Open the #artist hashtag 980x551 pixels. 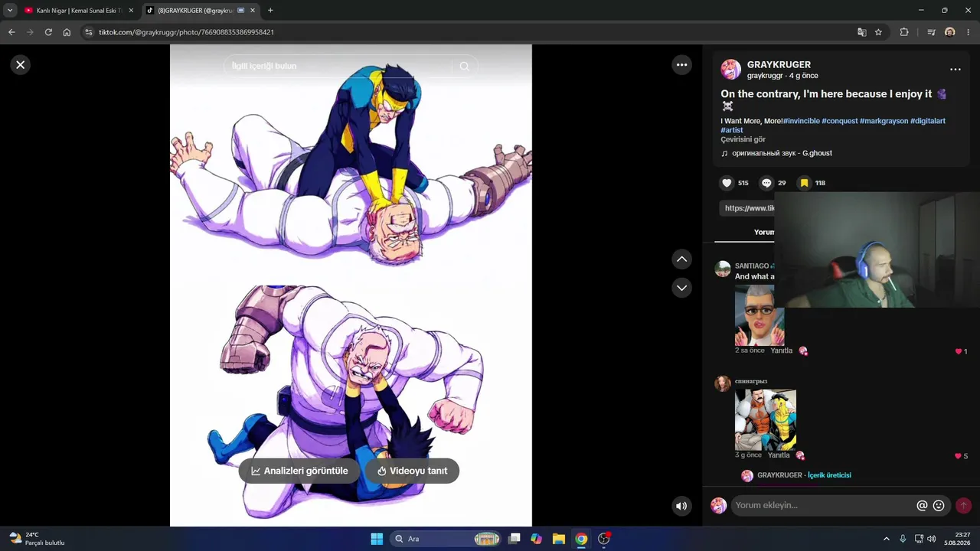732,130
